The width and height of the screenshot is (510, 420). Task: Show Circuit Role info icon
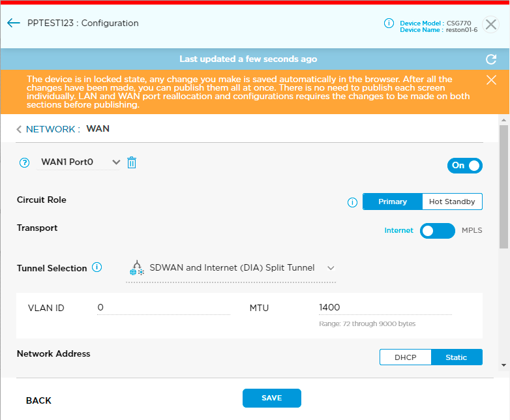[352, 202]
